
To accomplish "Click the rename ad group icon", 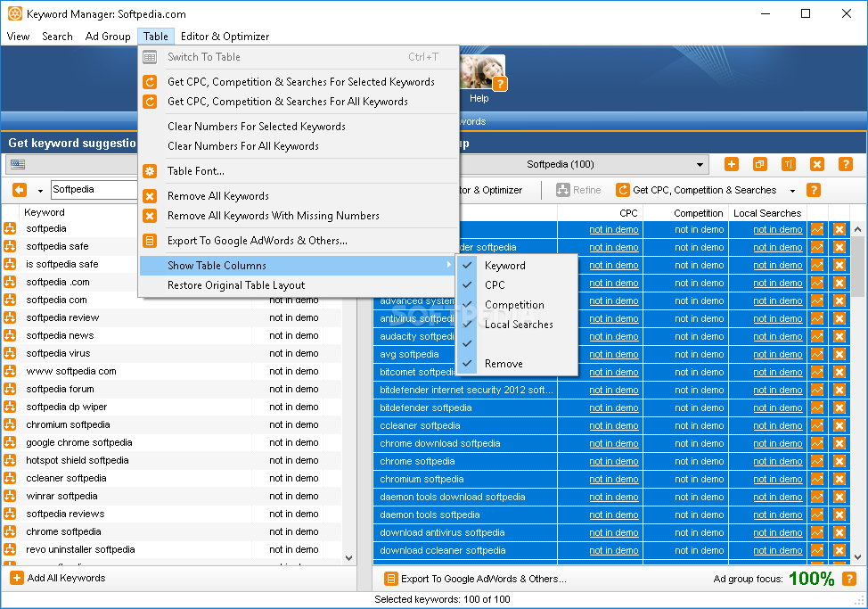I will (x=789, y=164).
